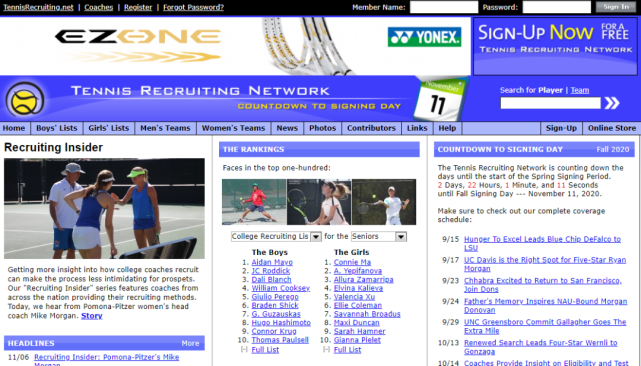Open UNC Greensboro Commit Gallagher article
Screen dimensions: 641x366
click(545, 326)
